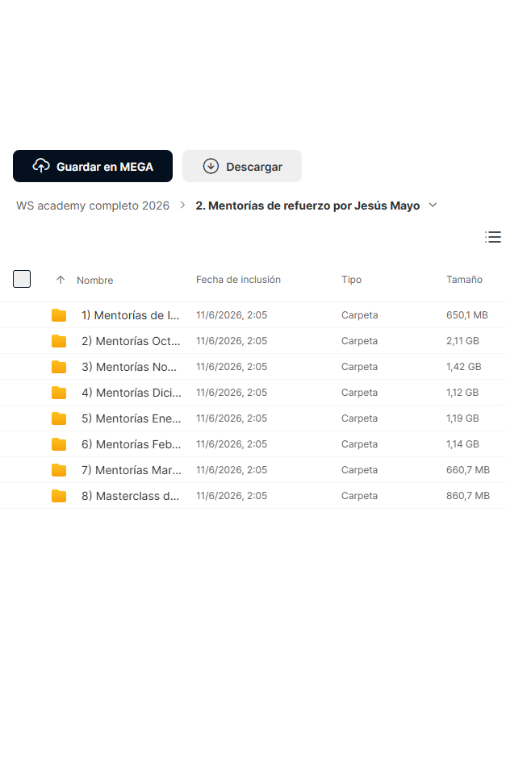506x759 pixels.
Task: Click the cloud upload icon in Guardar en MEGA
Action: [41, 166]
